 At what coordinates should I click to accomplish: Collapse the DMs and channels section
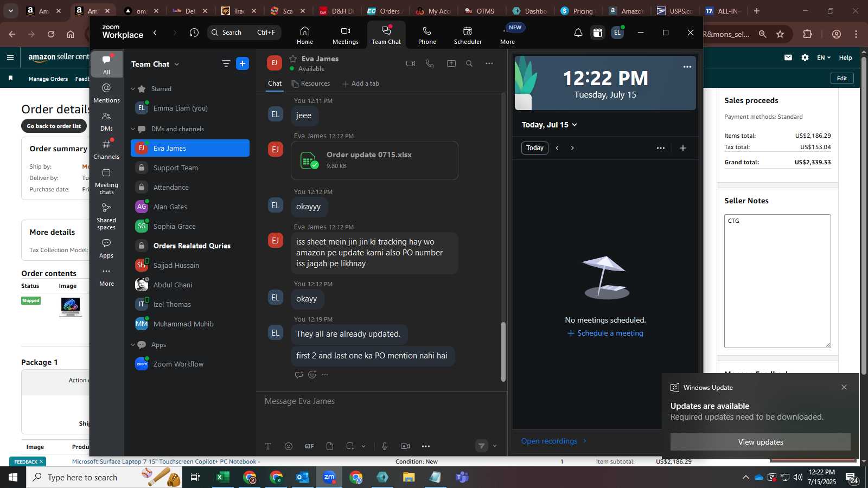[133, 129]
